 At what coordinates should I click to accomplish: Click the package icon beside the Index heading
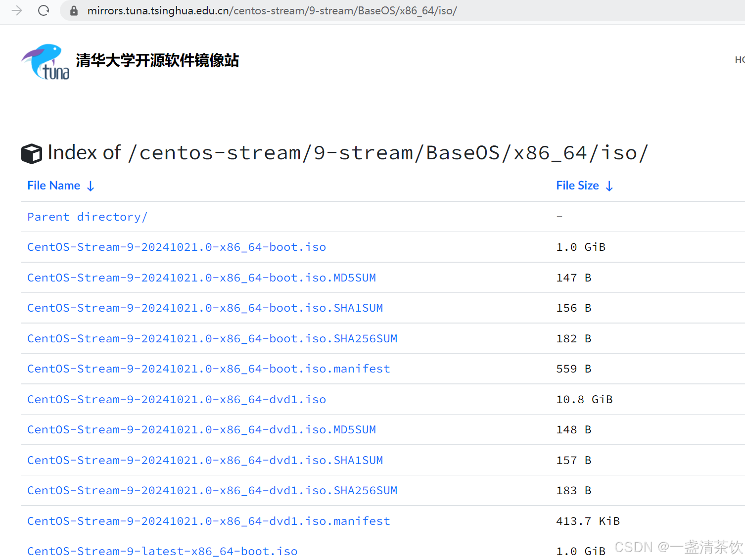[x=31, y=153]
